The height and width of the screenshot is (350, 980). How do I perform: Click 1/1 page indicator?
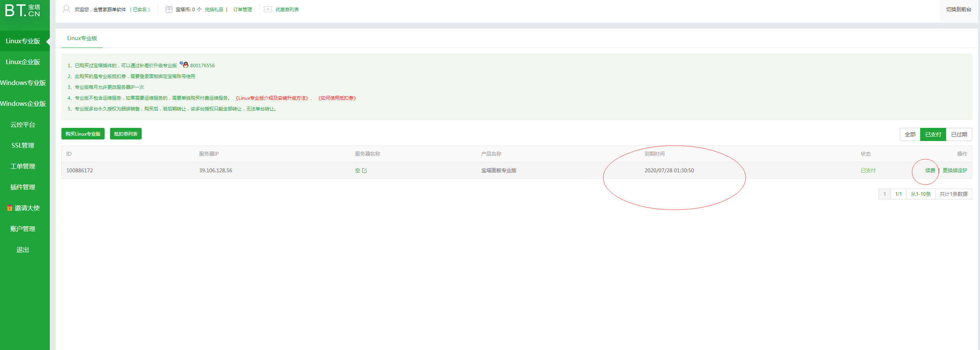click(x=899, y=194)
